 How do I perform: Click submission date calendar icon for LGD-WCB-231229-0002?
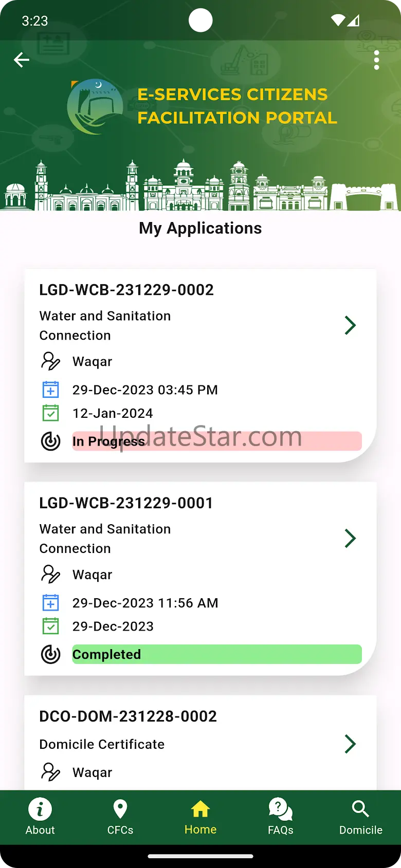(x=50, y=390)
